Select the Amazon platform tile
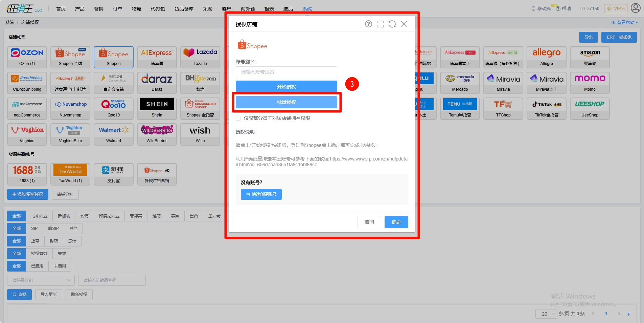644x323 pixels. point(590,57)
